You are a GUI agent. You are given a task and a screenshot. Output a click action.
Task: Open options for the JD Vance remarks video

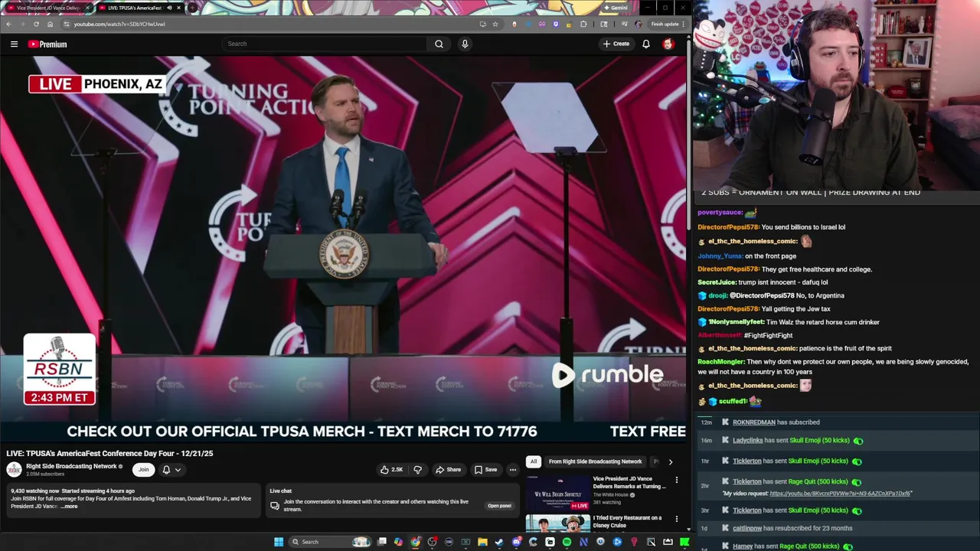(676, 480)
